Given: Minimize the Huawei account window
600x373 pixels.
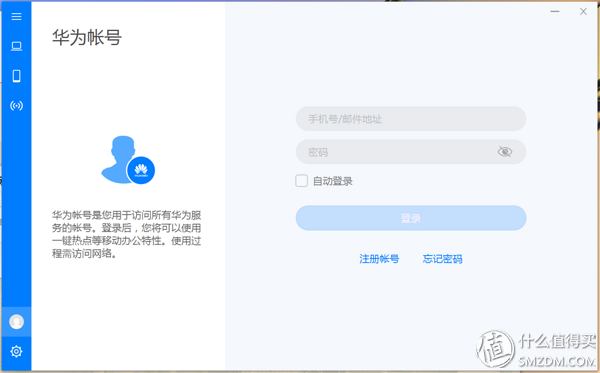Looking at the screenshot, I should [555, 11].
